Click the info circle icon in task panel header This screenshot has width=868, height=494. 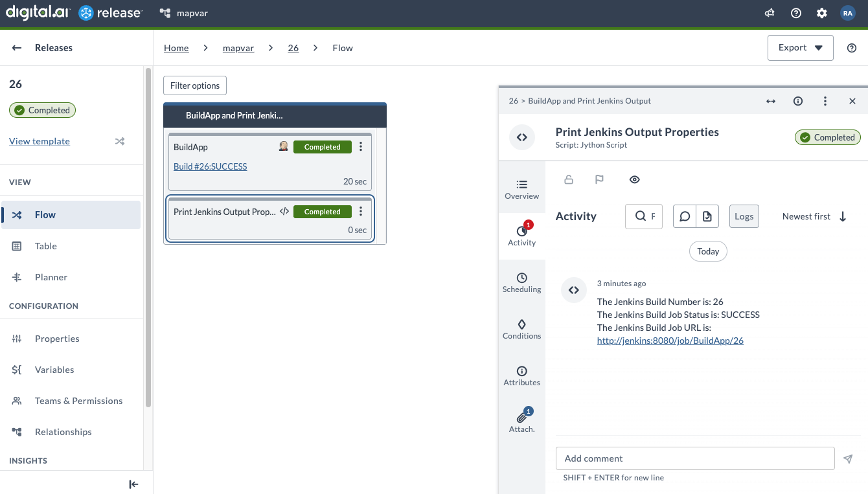(798, 101)
